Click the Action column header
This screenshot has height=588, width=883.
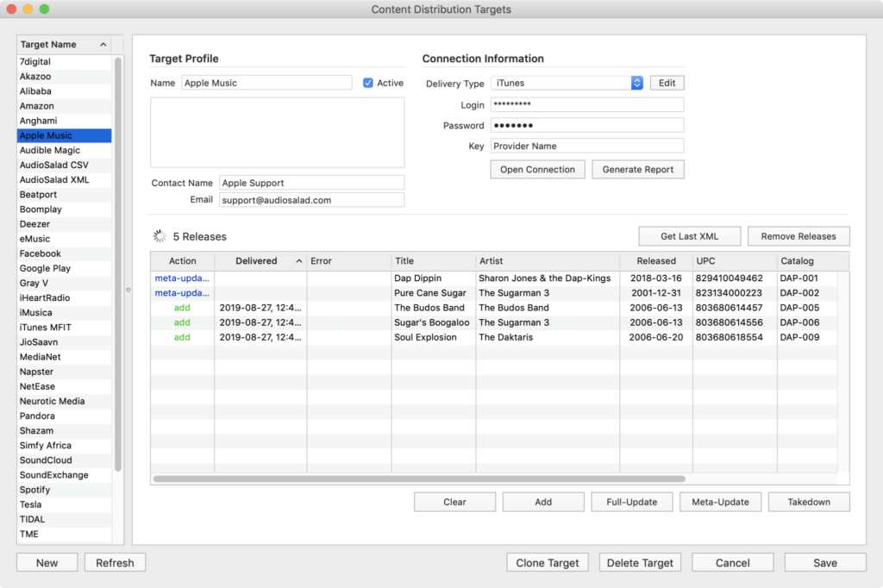click(183, 261)
